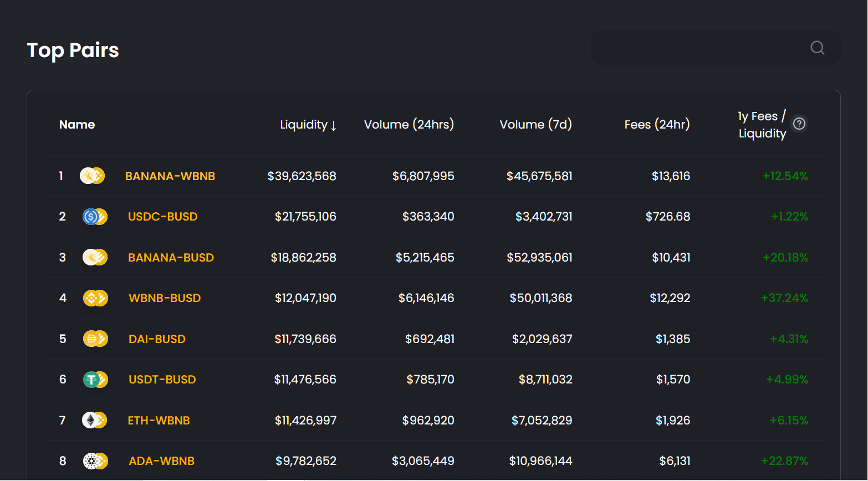
Task: Click the $692,481 24hr volume value
Action: (430, 339)
